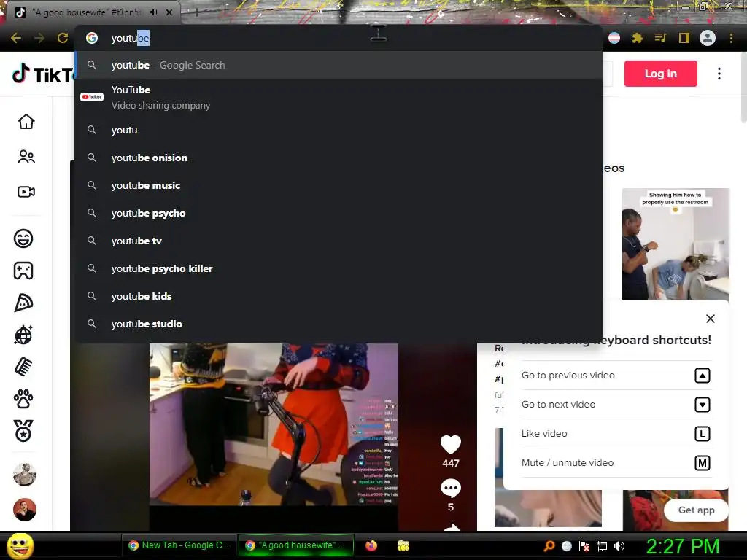Click the TikTok page vertical scrollbar
Viewport: 747px width, 560px height.
point(743,87)
